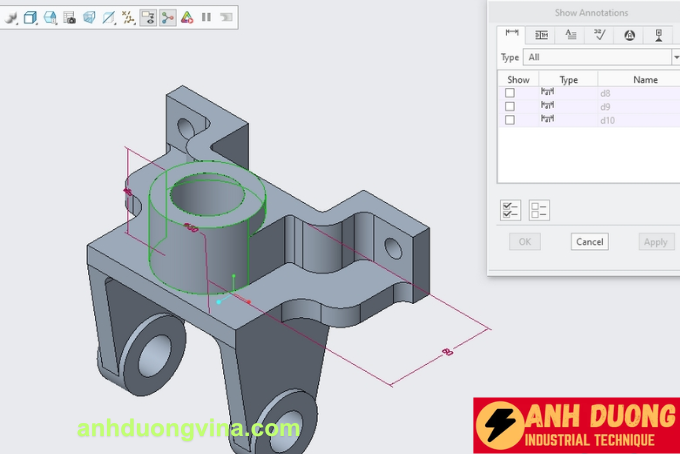Open the display style cube icon
This screenshot has height=454, width=680.
(31, 17)
